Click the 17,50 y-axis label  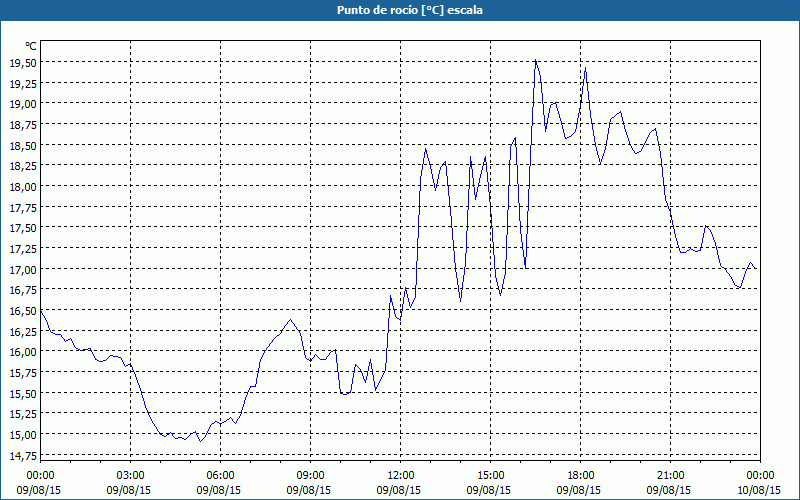click(x=23, y=228)
